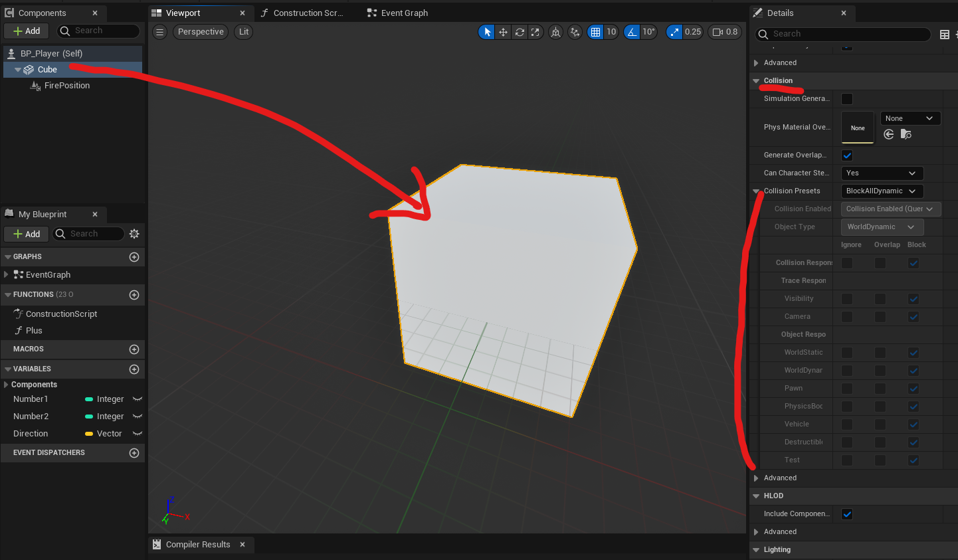Collapse Collision Presets expander arrow
The height and width of the screenshot is (560, 958).
(756, 191)
